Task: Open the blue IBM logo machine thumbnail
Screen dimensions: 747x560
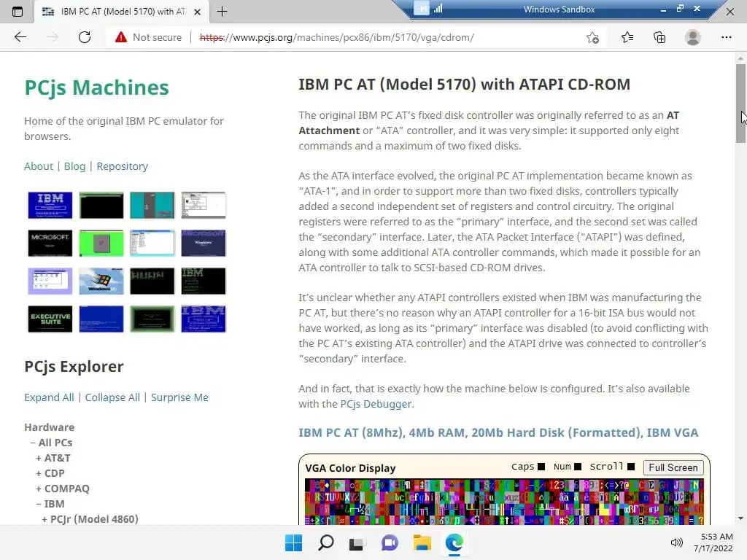Action: (x=50, y=205)
